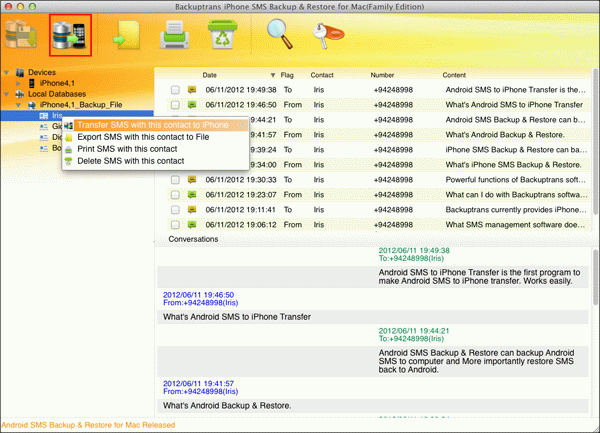Screen dimensions: 600x433
Task: Click content 'Backuptrans currently provides iPhone…'
Action: point(516,210)
